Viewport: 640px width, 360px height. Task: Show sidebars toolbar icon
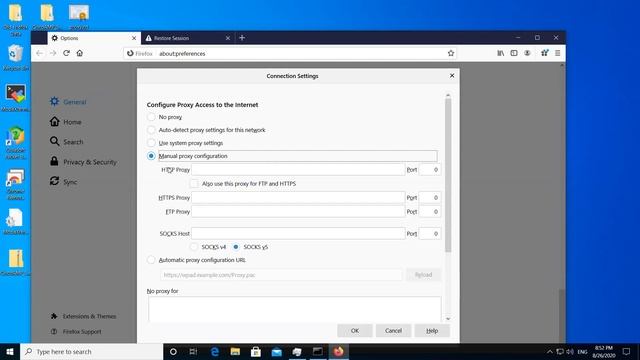pos(514,53)
